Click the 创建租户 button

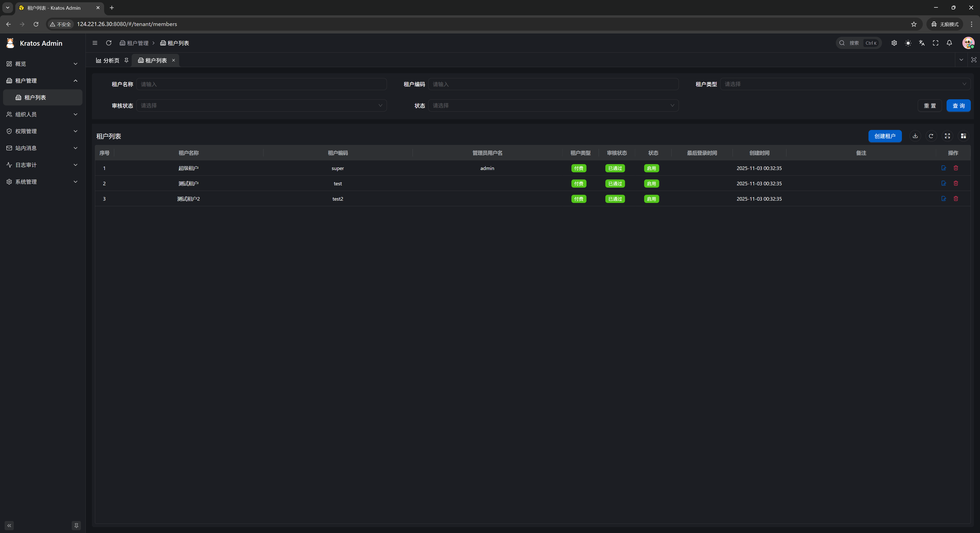[885, 136]
